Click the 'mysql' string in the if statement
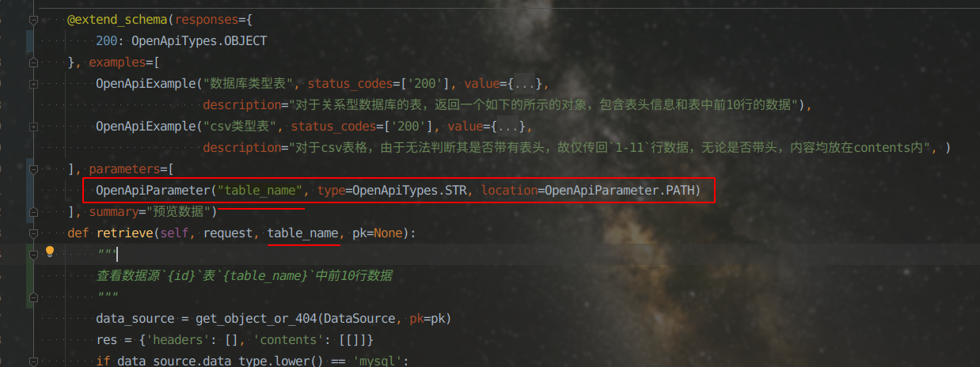Screen dimensions: 980x367 376,361
